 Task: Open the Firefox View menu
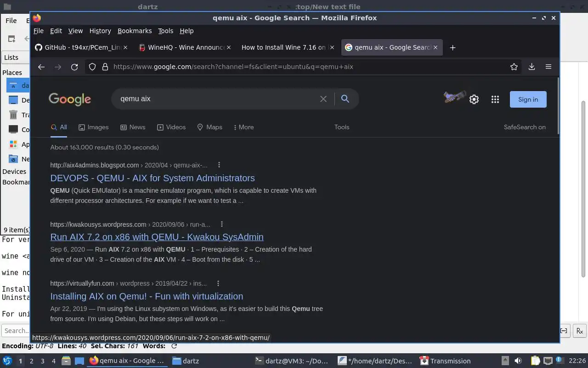tap(75, 31)
